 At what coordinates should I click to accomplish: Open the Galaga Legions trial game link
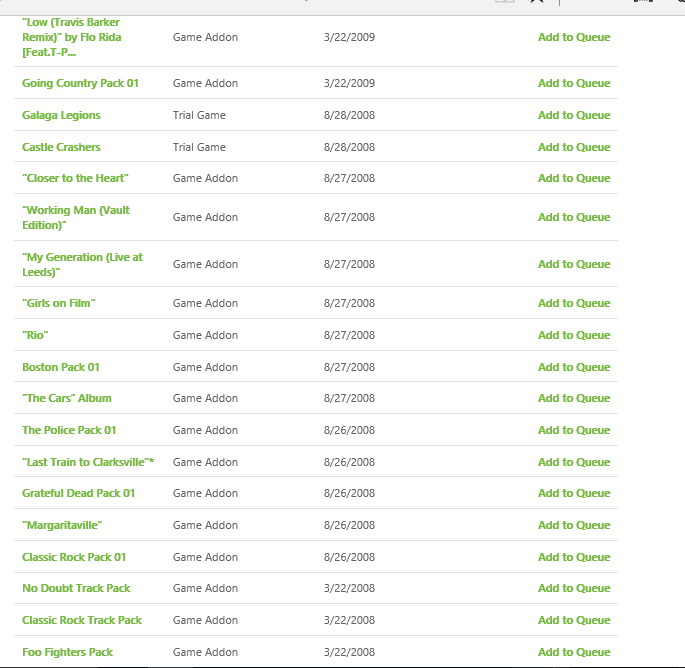(61, 115)
